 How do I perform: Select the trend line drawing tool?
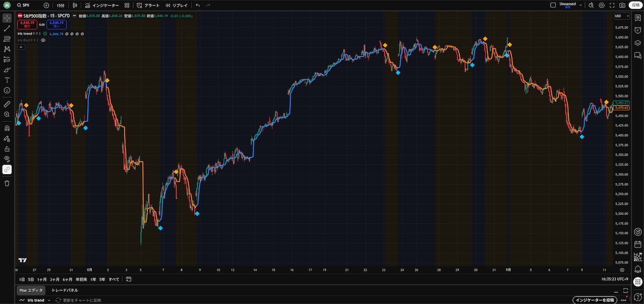click(7, 28)
